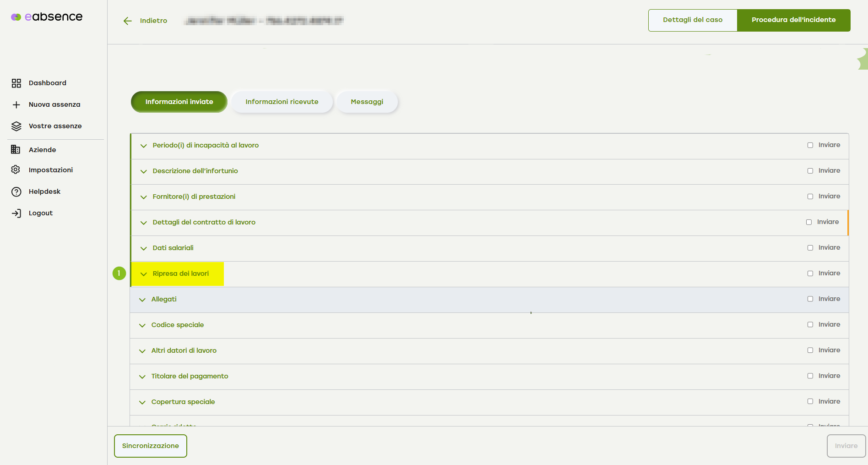
Task: Expand Dati salariali chevron
Action: 144,248
